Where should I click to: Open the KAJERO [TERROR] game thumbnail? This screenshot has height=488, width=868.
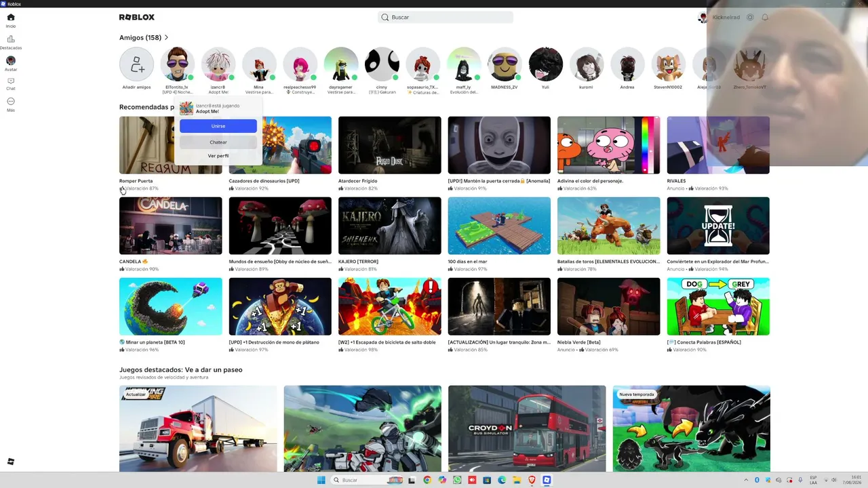point(390,226)
